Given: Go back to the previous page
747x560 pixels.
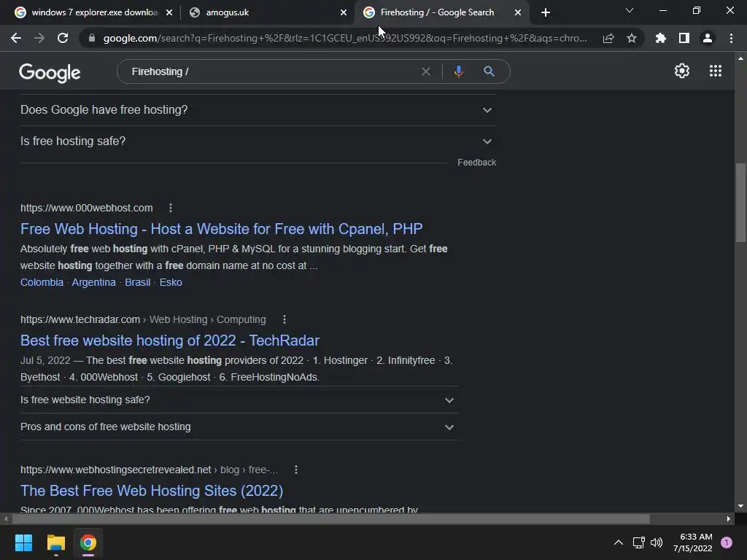Looking at the screenshot, I should click(x=16, y=38).
